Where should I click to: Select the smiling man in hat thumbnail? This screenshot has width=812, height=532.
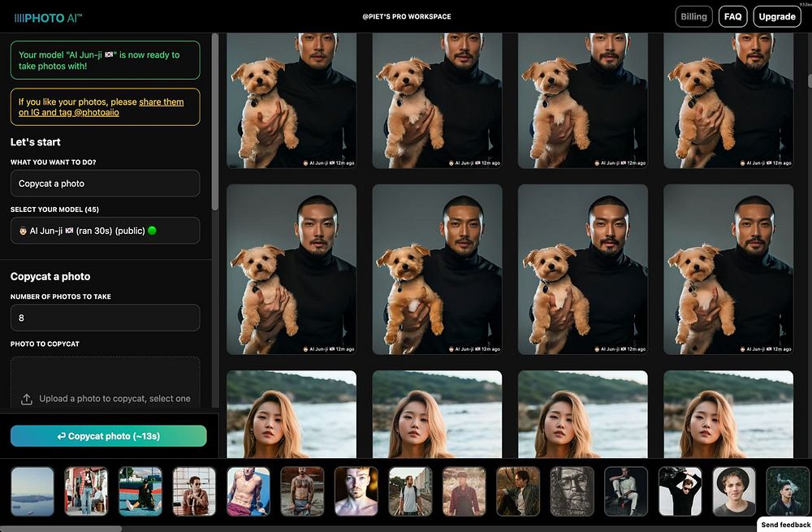pos(734,491)
